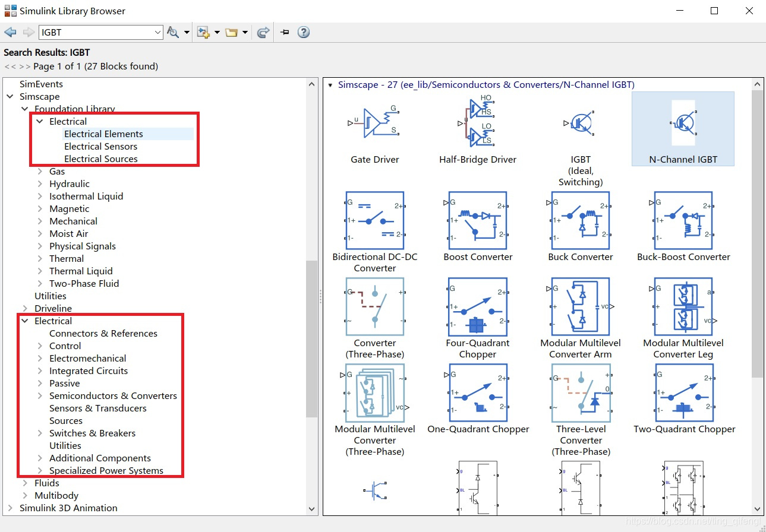
Task: Open the search box history dropdown
Action: point(157,32)
